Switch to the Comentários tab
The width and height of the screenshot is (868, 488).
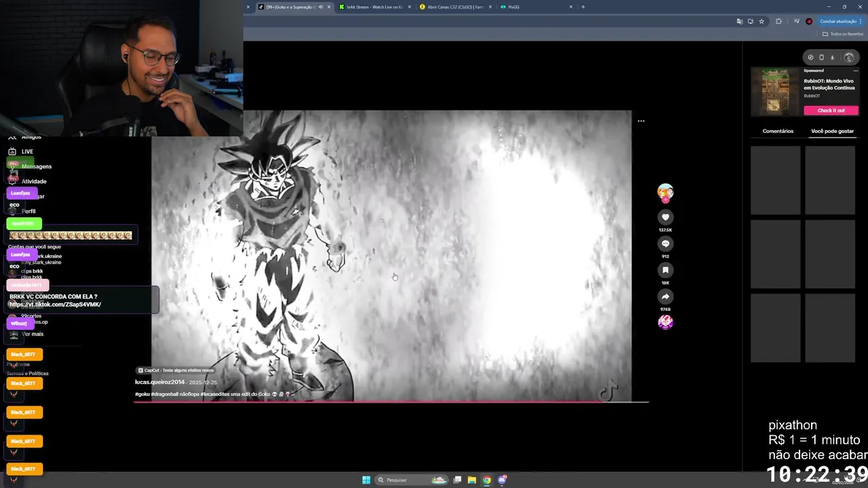click(778, 131)
